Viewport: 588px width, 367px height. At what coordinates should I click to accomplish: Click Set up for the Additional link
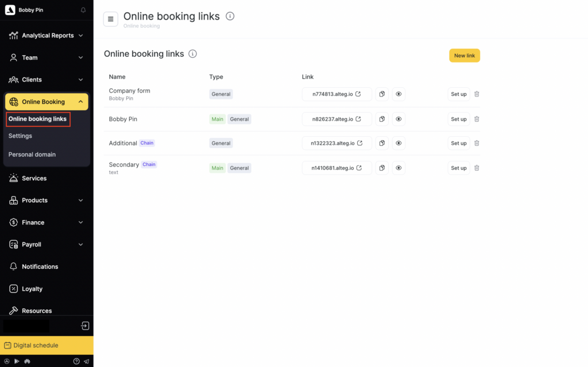pyautogui.click(x=458, y=143)
